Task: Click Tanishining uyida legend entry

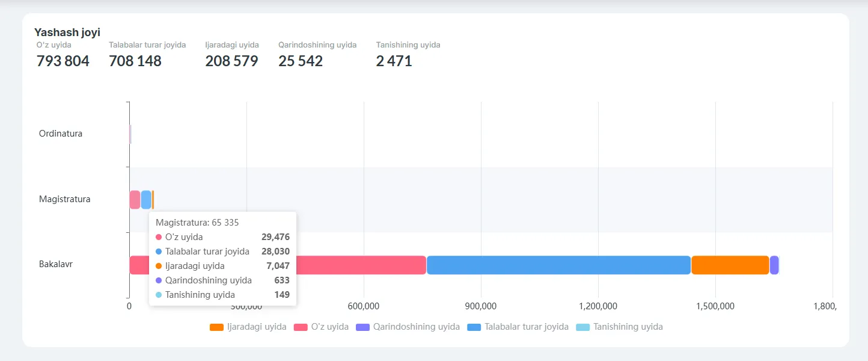Action: click(619, 327)
